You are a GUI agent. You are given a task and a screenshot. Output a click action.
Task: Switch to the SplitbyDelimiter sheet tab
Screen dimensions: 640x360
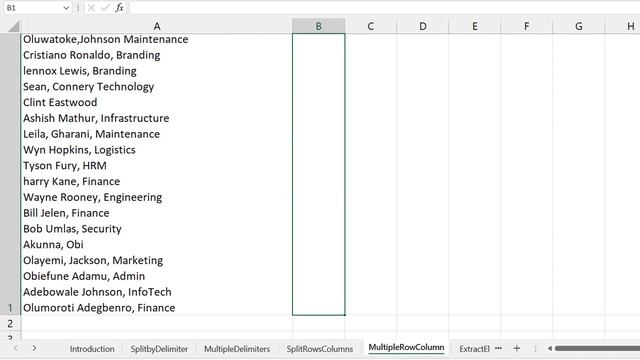159,349
